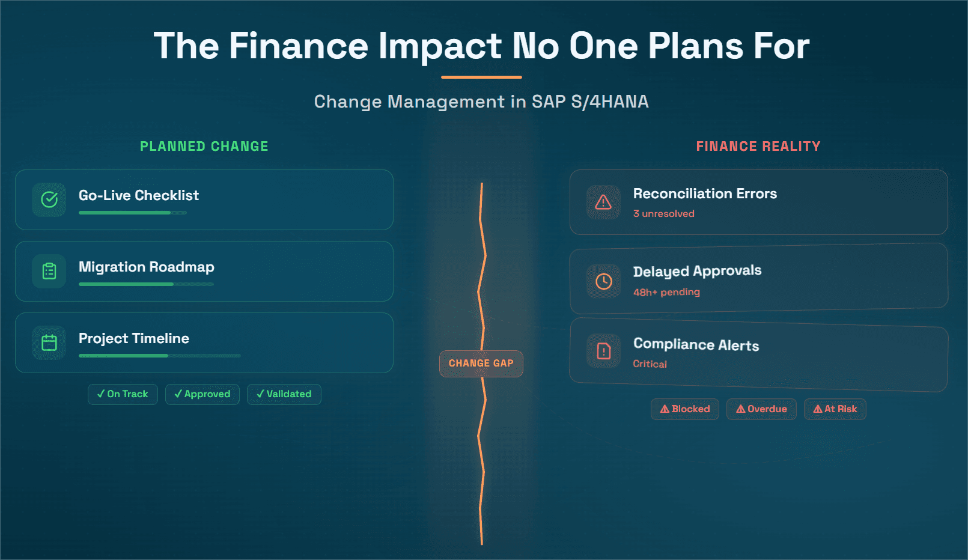Click the Project Timeline calendar icon
968x560 pixels.
pyautogui.click(x=49, y=342)
